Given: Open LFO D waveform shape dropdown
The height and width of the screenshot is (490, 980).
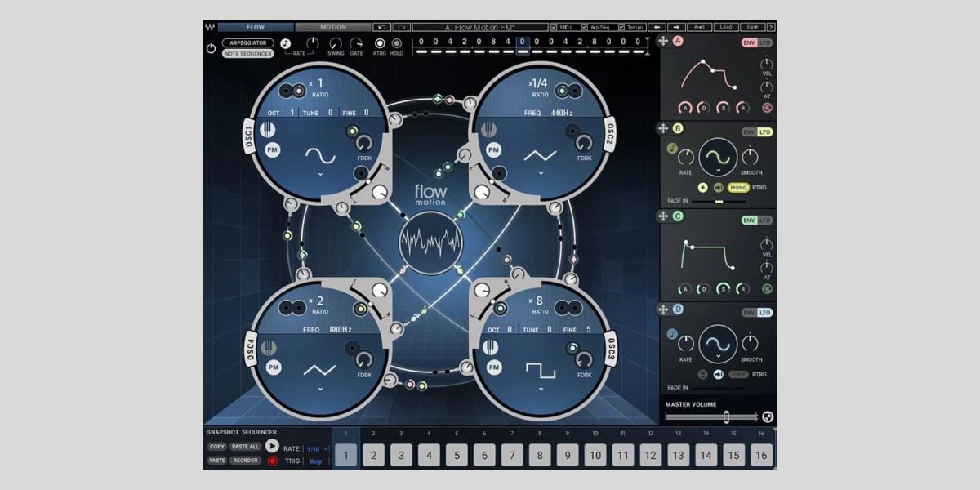Looking at the screenshot, I should [718, 358].
